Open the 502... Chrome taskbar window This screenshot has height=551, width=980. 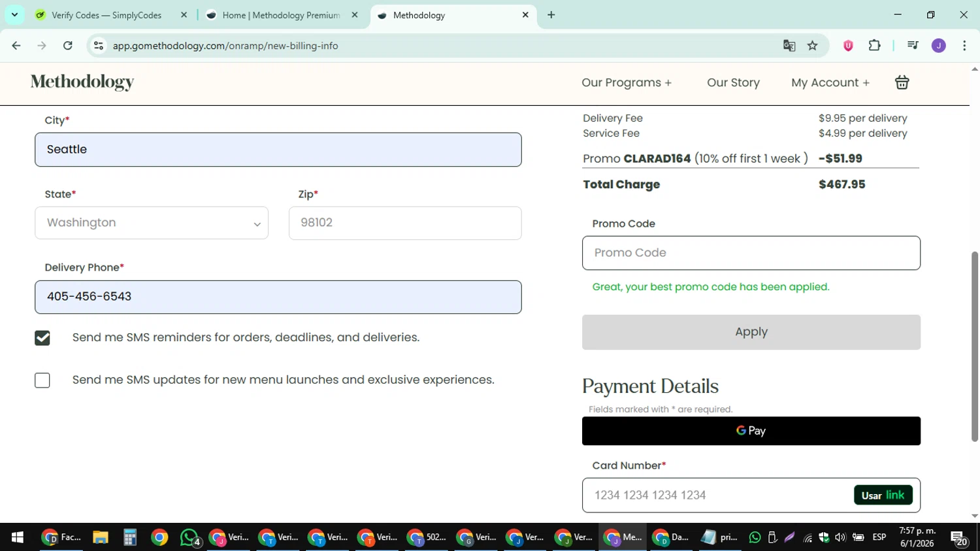tap(427, 537)
